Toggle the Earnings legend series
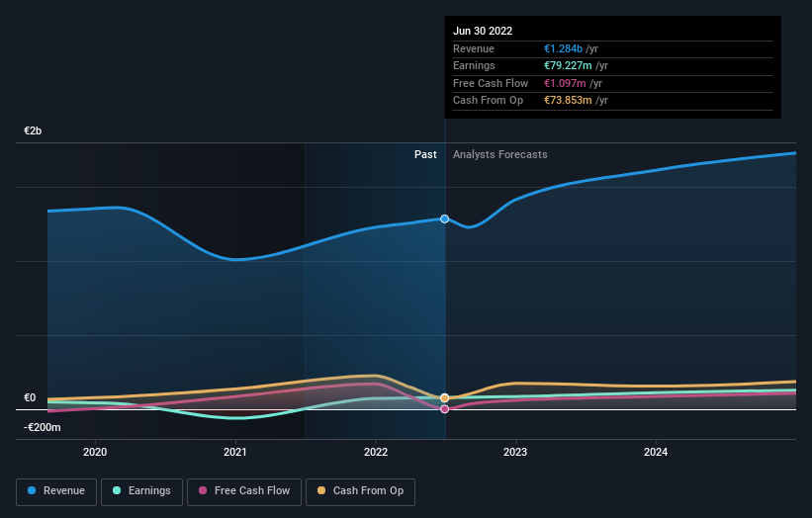Image resolution: width=812 pixels, height=518 pixels. point(141,491)
